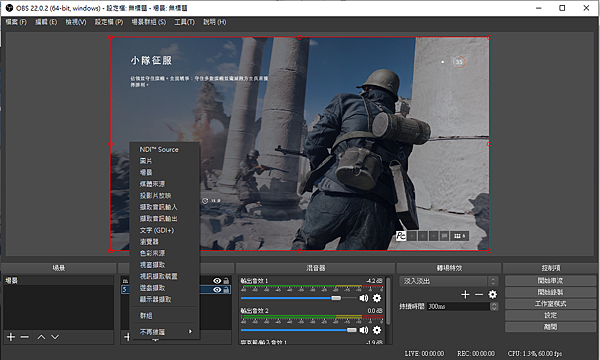The image size is (600, 360).
Task: Move the scene down with the down arrow
Action: coord(55,337)
